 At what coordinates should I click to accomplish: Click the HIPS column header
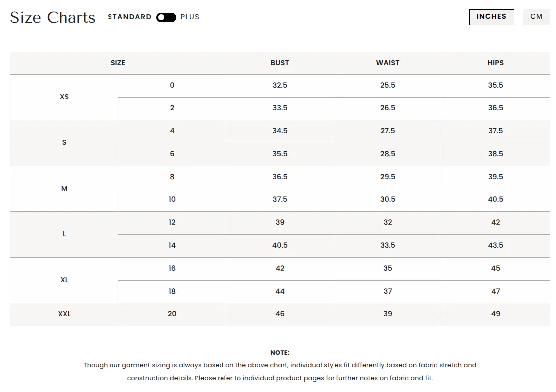495,63
